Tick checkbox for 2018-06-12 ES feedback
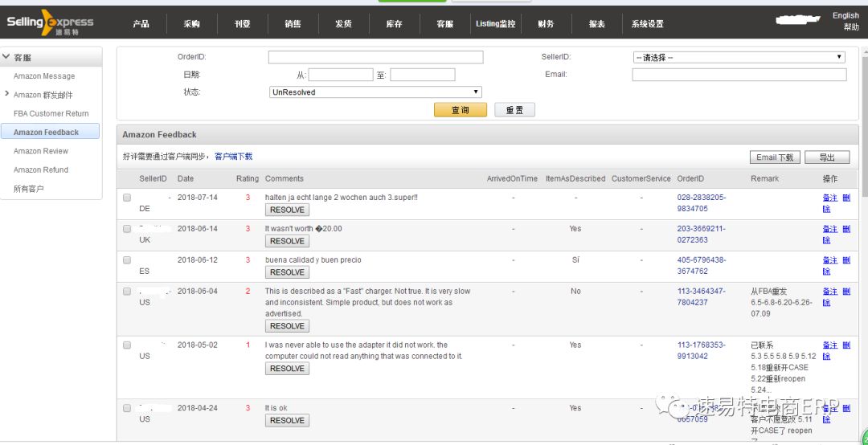Viewport: 868px width, 445px height. pyautogui.click(x=127, y=259)
